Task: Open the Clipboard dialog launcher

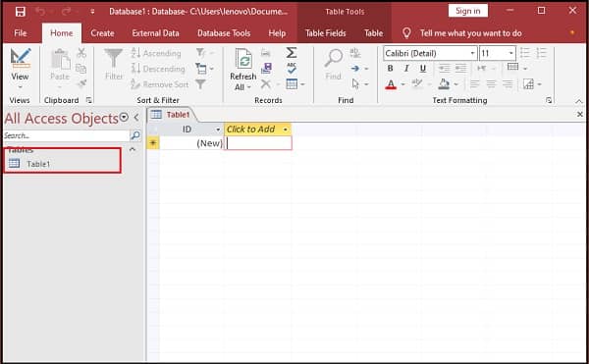Action: (x=88, y=100)
